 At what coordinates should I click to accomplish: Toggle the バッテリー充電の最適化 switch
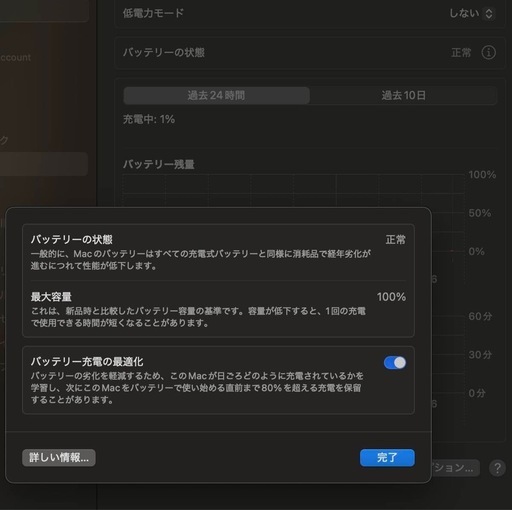[x=395, y=362]
